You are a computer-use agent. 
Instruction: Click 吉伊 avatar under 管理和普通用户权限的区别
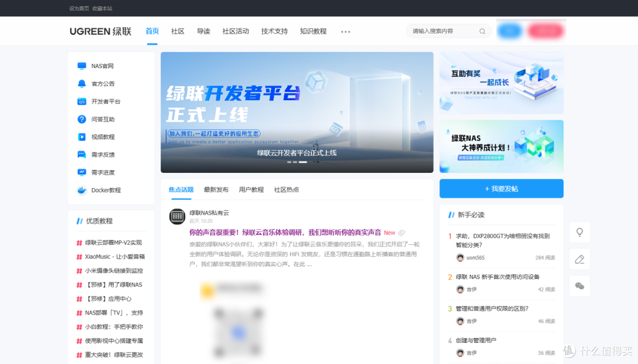(x=460, y=321)
